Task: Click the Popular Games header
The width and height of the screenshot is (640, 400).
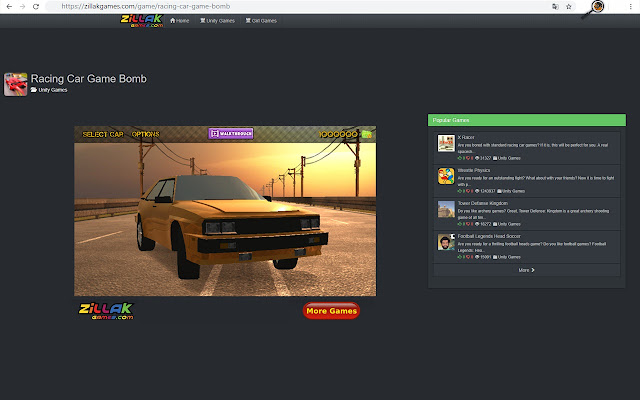Action: click(527, 120)
